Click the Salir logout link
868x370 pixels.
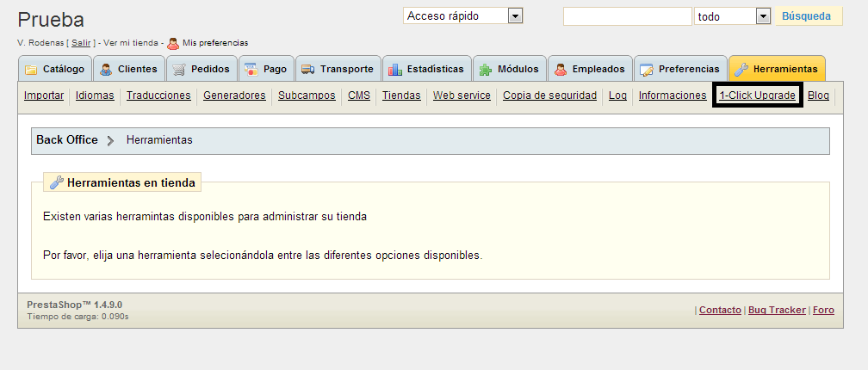[81, 43]
